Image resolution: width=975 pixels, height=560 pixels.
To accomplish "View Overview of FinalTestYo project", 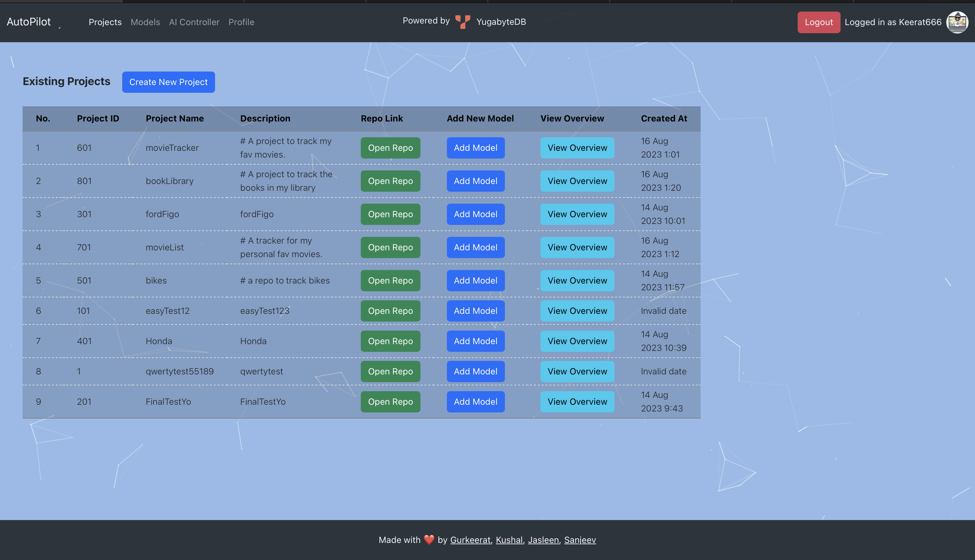I will coord(577,401).
